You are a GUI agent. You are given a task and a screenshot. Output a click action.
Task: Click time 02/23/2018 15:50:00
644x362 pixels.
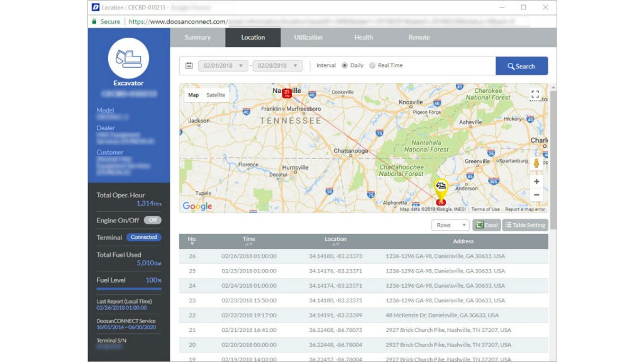pyautogui.click(x=249, y=300)
